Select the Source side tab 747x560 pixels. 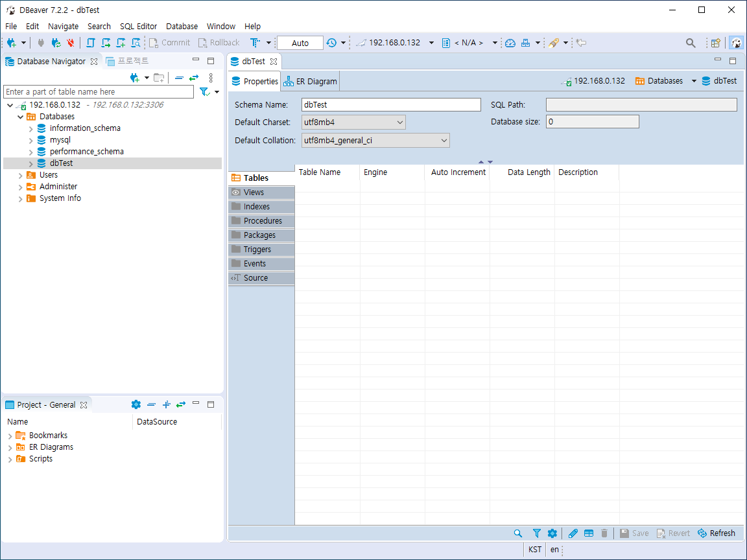261,278
